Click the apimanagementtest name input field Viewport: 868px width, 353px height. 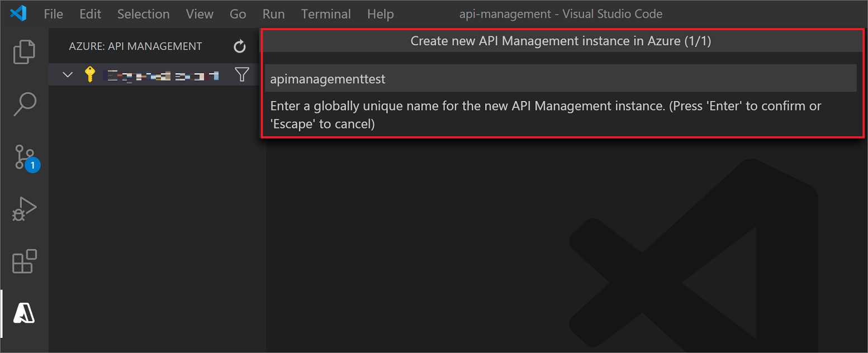[561, 78]
